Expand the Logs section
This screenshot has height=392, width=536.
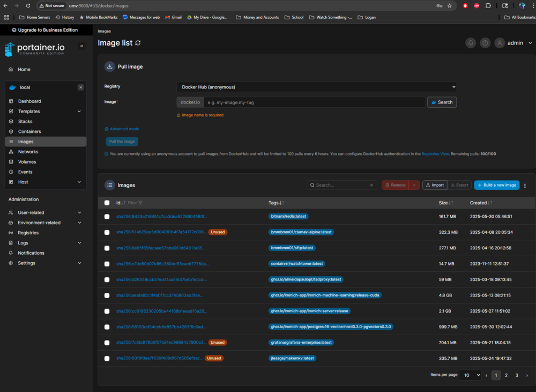coord(79,243)
